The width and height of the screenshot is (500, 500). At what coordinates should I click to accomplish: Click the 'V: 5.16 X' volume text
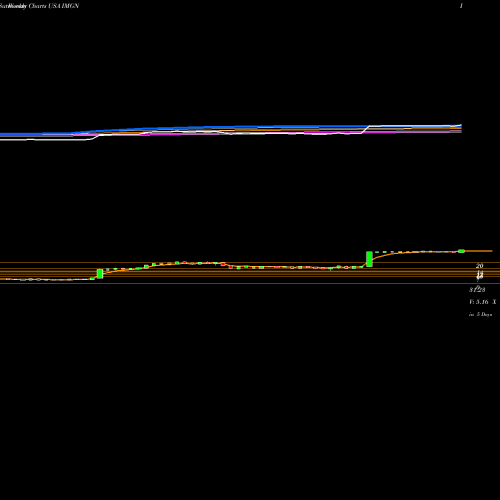coord(483,302)
